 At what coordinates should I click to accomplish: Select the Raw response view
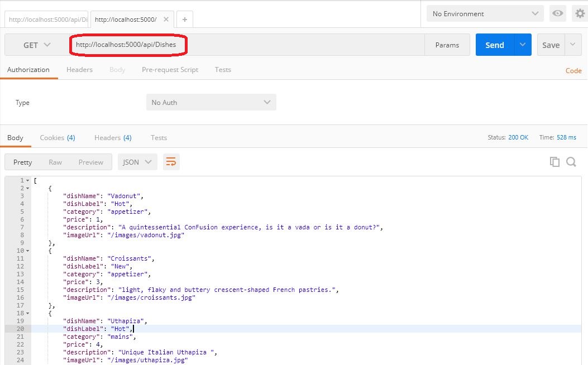[x=55, y=162]
